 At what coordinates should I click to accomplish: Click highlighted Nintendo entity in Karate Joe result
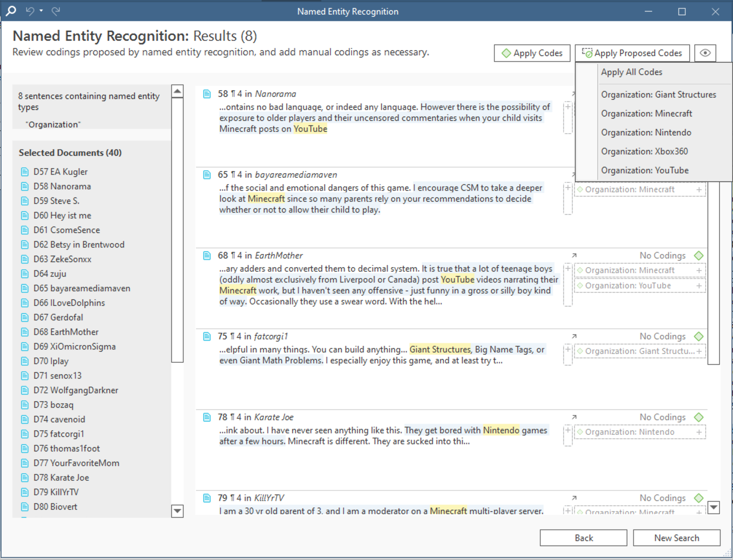(x=501, y=430)
